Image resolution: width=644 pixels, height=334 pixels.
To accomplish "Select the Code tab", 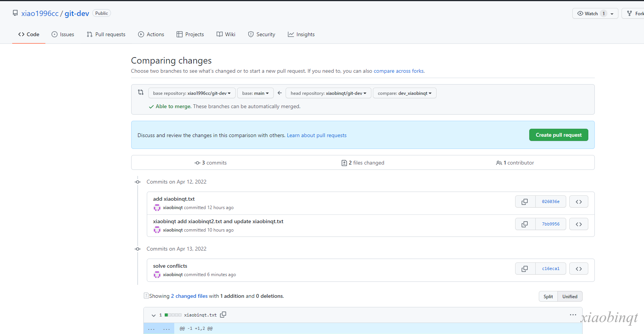I will tap(29, 34).
